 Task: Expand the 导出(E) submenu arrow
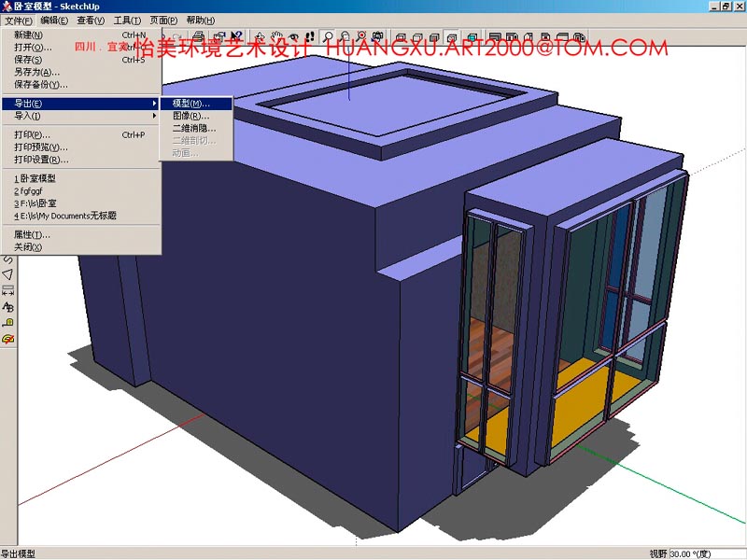pos(154,104)
